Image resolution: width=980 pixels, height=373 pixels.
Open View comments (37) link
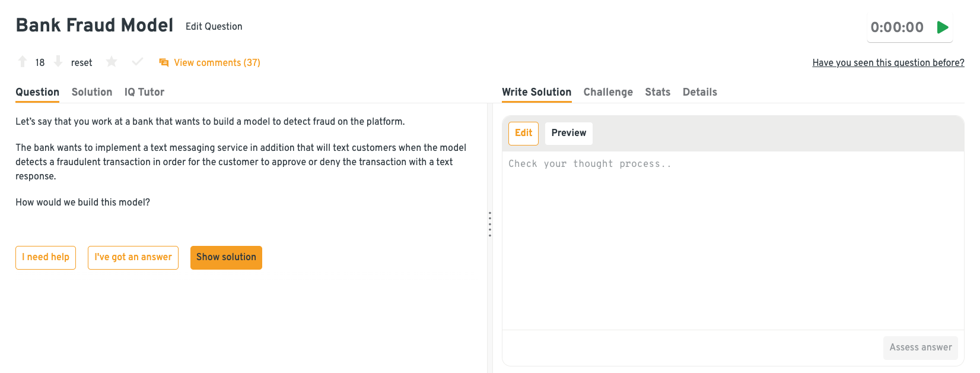point(217,62)
